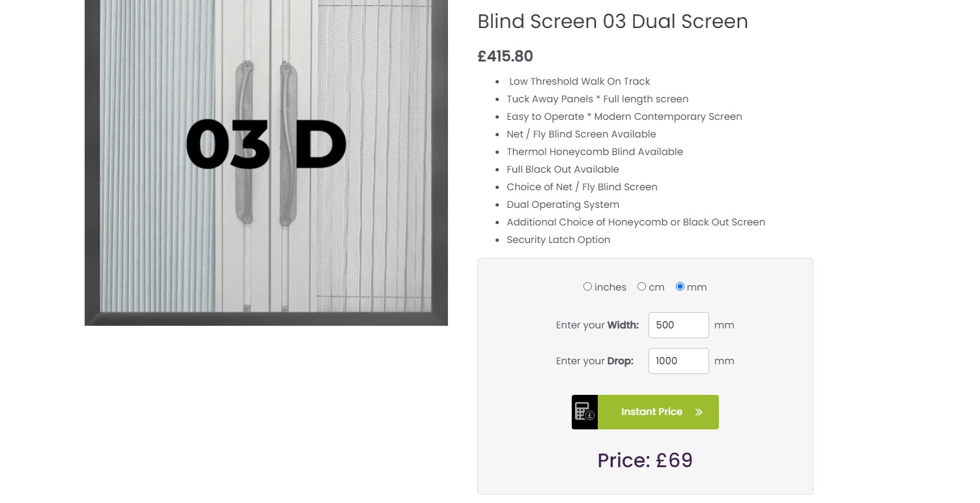
Task: Click the double-chevron arrow inside Instant Price
Action: [699, 412]
